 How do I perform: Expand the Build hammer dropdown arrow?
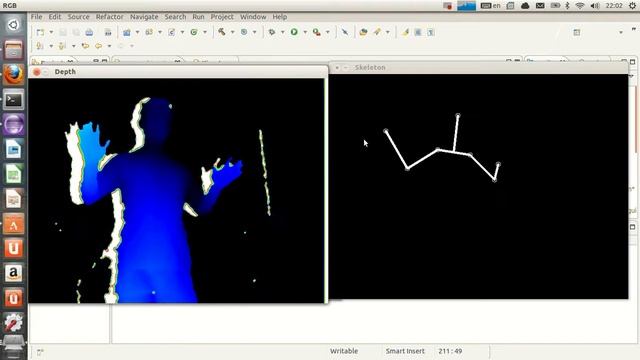(x=232, y=32)
